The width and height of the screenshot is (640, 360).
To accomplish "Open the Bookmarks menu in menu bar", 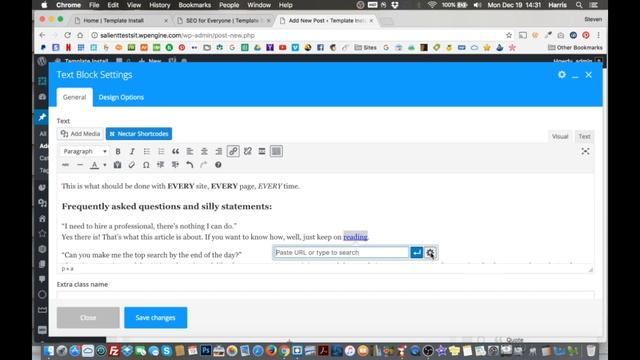I will click(x=195, y=5).
